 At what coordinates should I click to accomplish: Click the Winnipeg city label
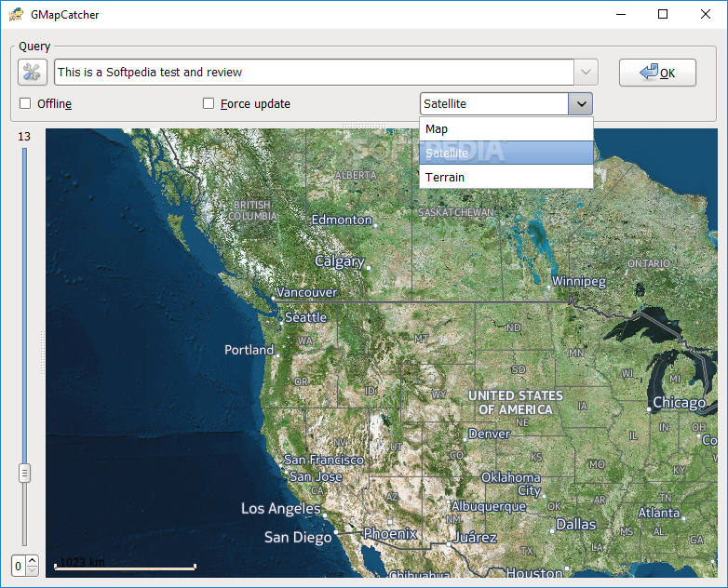[579, 281]
